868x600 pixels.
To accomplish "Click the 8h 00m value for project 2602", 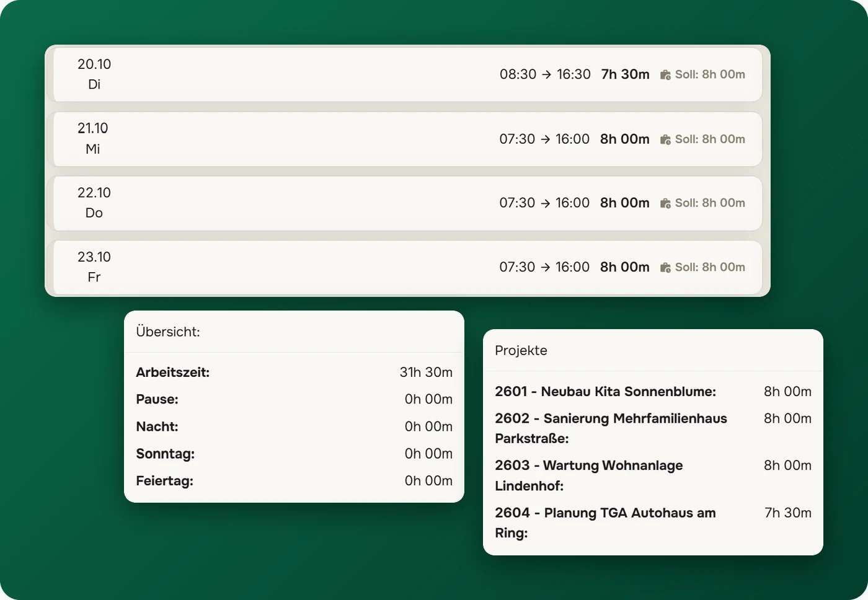I will [787, 418].
